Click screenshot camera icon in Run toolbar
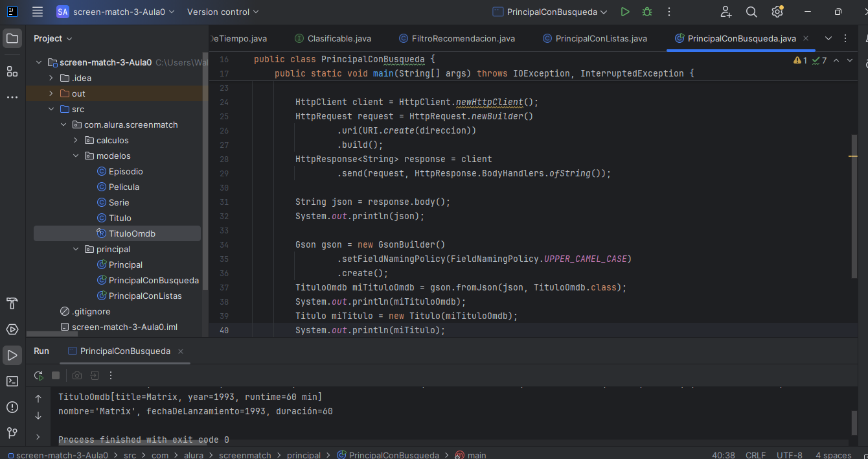Image resolution: width=868 pixels, height=459 pixels. coord(77,375)
